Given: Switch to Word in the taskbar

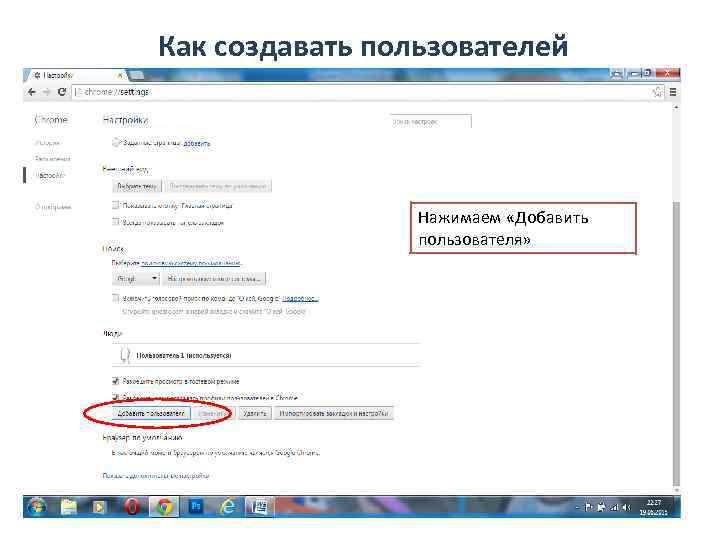Looking at the screenshot, I should click(x=259, y=507).
